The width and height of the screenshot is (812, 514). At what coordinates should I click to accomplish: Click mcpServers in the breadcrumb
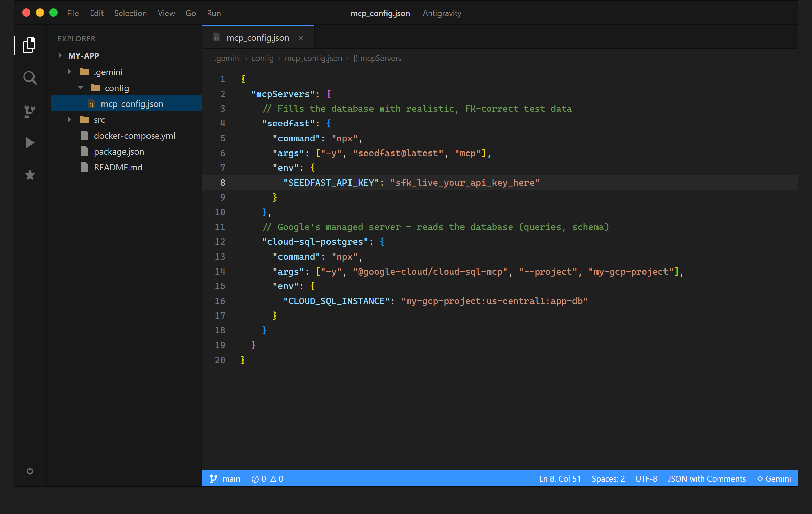pyautogui.click(x=381, y=58)
